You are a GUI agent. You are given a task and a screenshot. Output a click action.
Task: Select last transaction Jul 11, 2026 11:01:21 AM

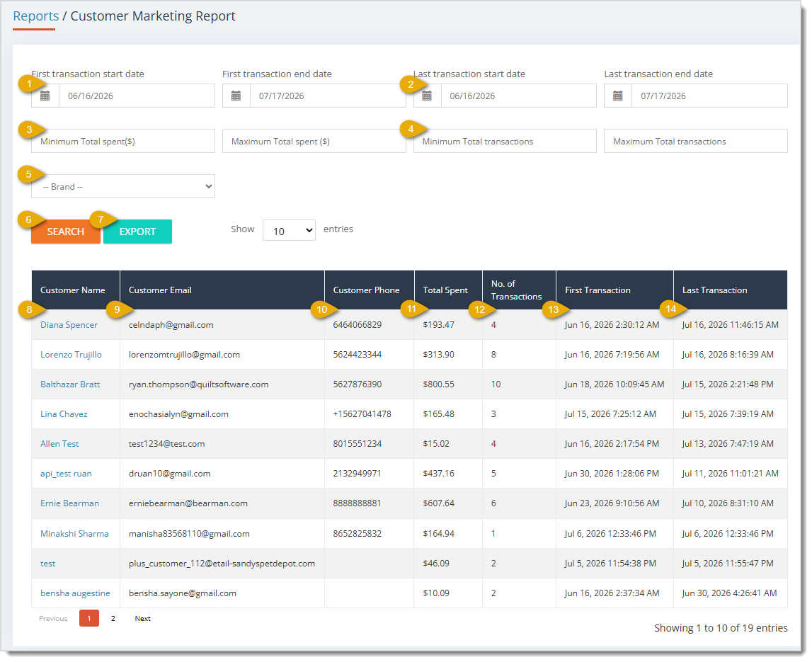(730, 474)
